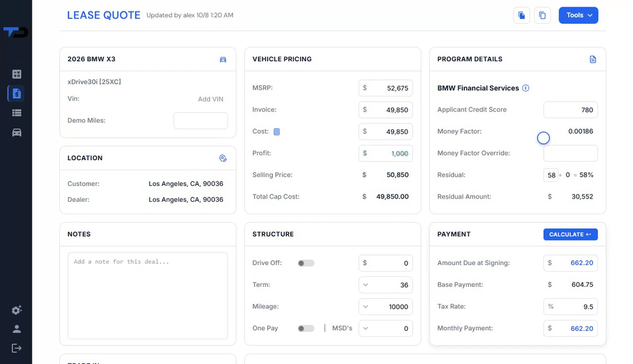The image size is (633, 364).
Task: Open the list view sidebar icon
Action: tap(16, 113)
